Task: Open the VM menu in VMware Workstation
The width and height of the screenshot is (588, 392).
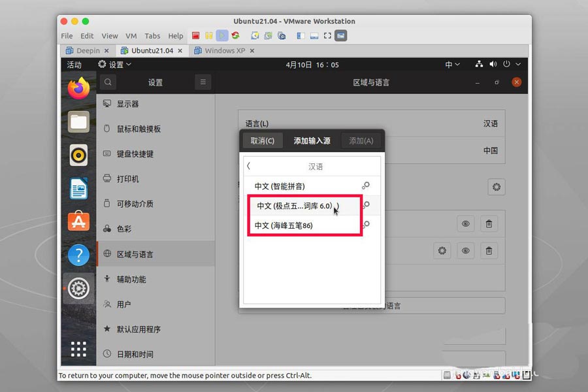Action: click(131, 36)
